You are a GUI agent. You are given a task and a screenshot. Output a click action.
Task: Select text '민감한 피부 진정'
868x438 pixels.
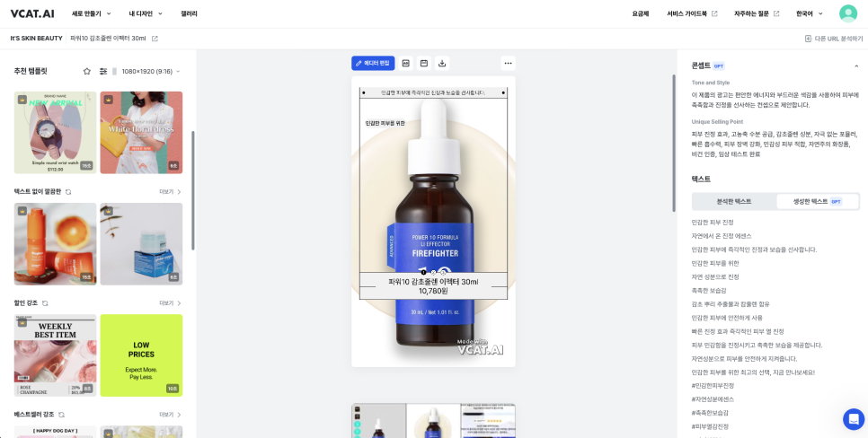713,223
